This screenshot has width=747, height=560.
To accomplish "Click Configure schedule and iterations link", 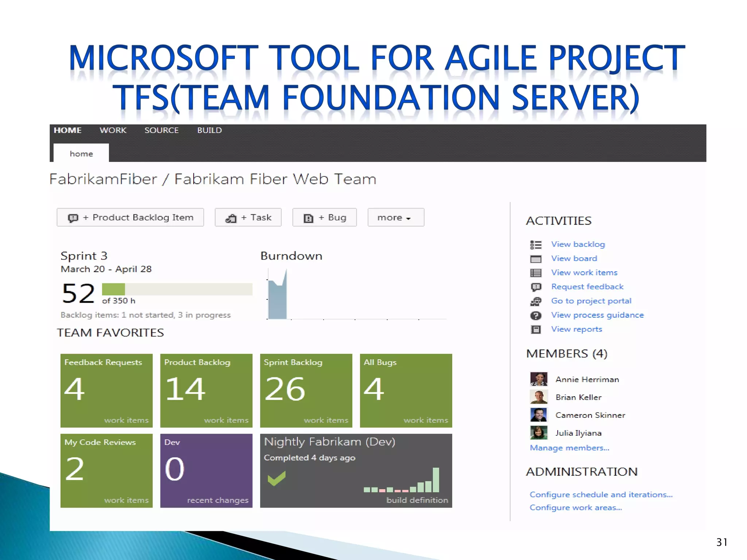I will [601, 495].
